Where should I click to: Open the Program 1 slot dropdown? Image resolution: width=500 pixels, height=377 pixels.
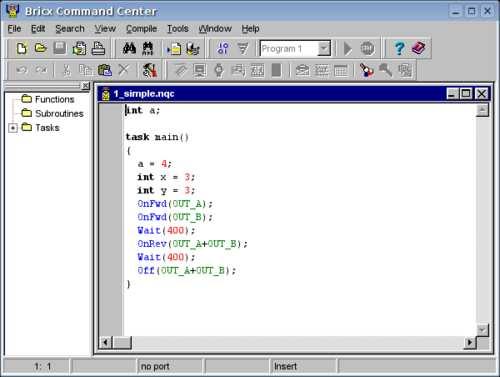pos(323,49)
